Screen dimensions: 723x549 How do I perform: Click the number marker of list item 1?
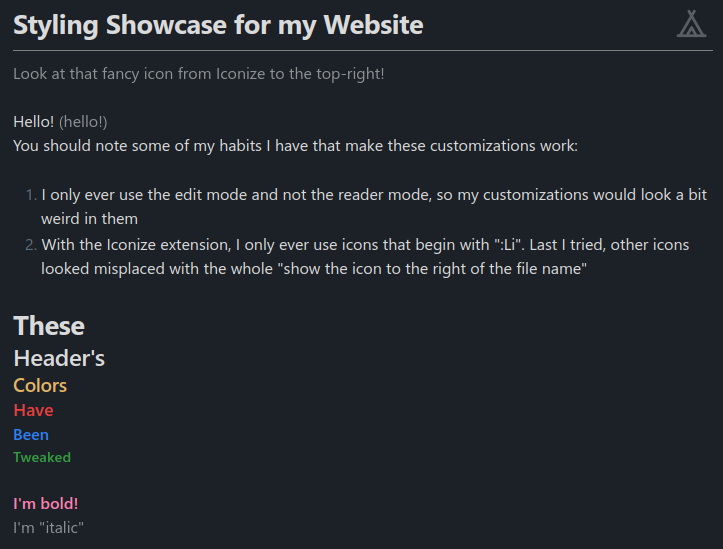31,195
